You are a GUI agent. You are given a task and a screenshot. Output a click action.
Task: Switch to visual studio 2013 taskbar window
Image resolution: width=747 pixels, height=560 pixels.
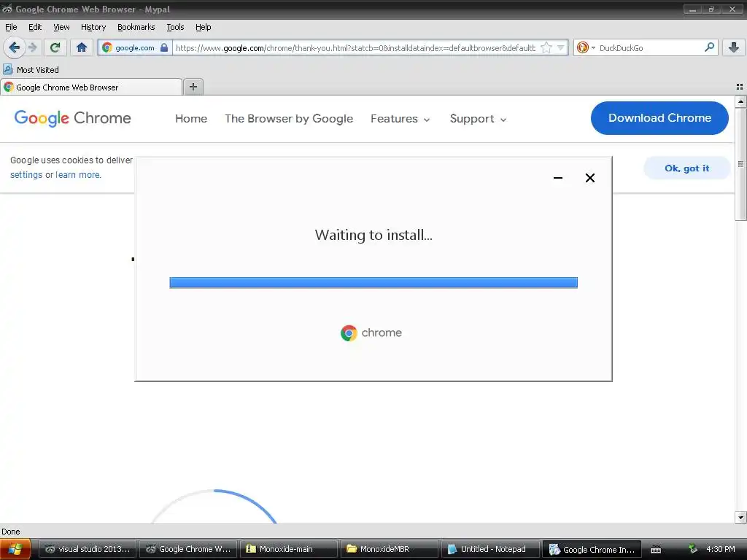[x=88, y=549]
